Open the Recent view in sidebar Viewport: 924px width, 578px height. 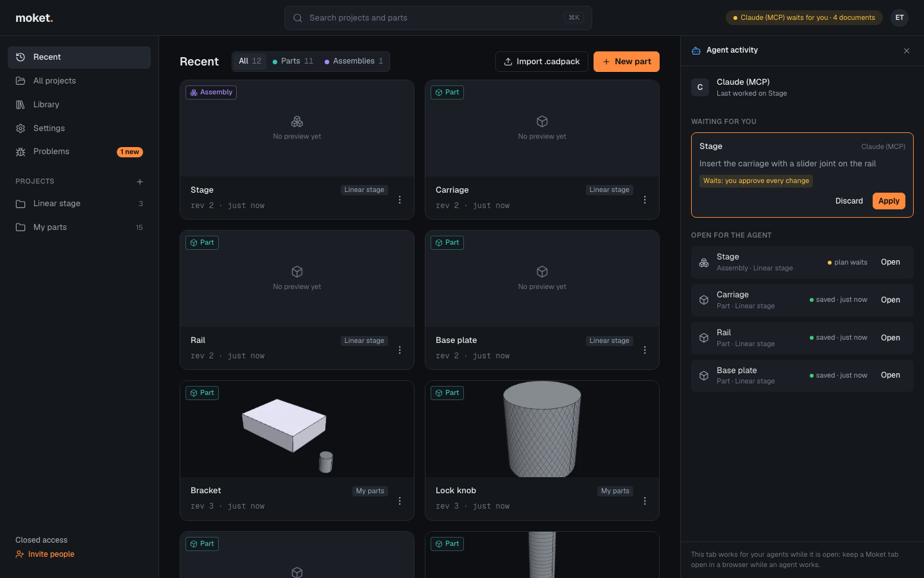click(79, 57)
